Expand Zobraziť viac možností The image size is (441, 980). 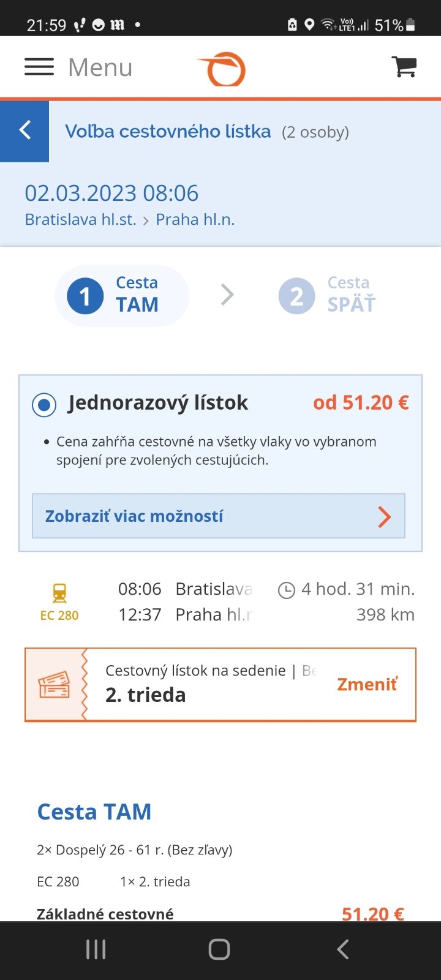tap(219, 516)
